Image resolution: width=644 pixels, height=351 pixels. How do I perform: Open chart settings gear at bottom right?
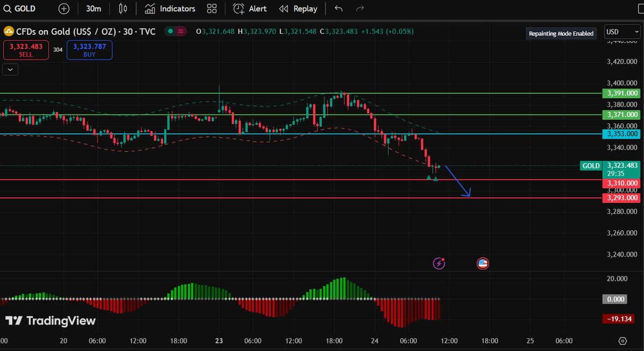click(623, 341)
